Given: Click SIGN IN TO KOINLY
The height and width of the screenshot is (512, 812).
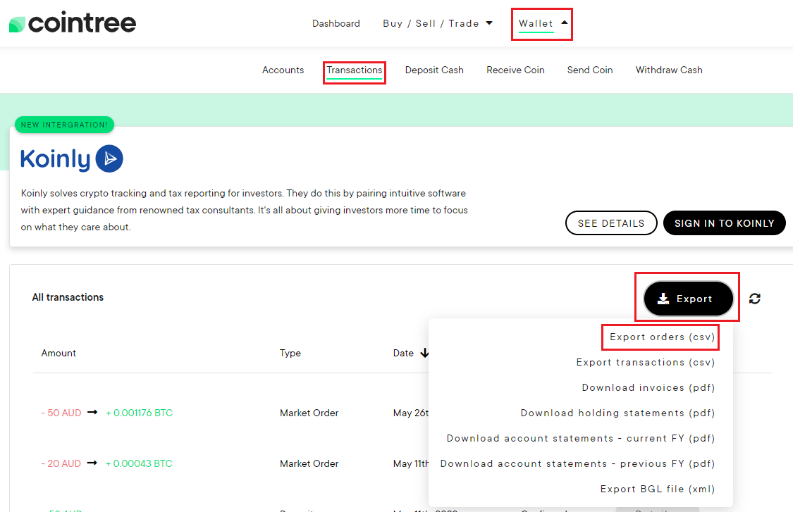Looking at the screenshot, I should coord(724,223).
